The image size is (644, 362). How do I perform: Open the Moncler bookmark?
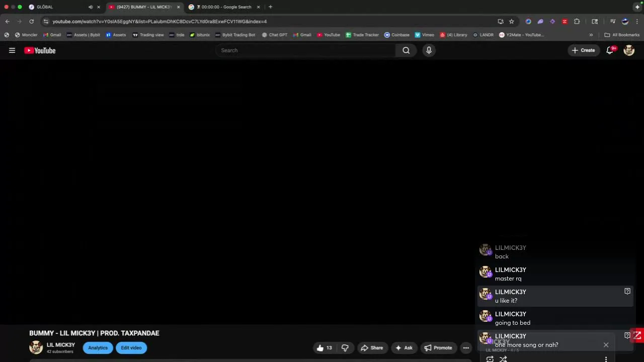point(26,35)
